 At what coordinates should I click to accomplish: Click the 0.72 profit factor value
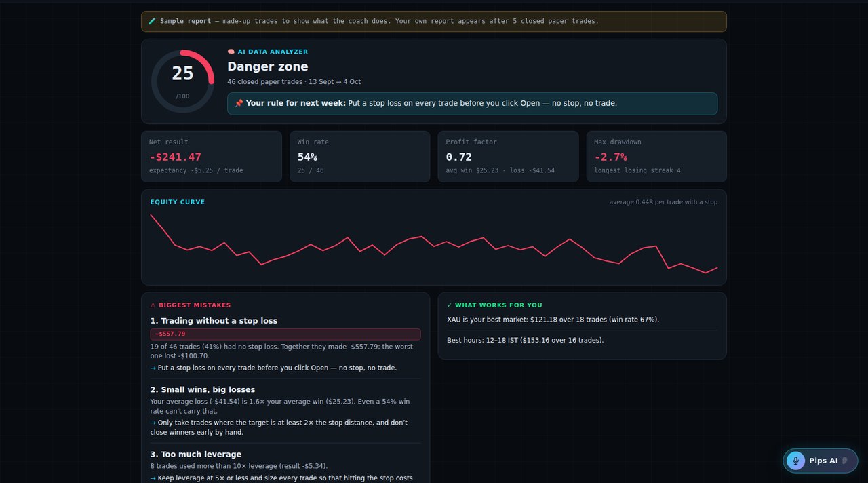tap(458, 157)
